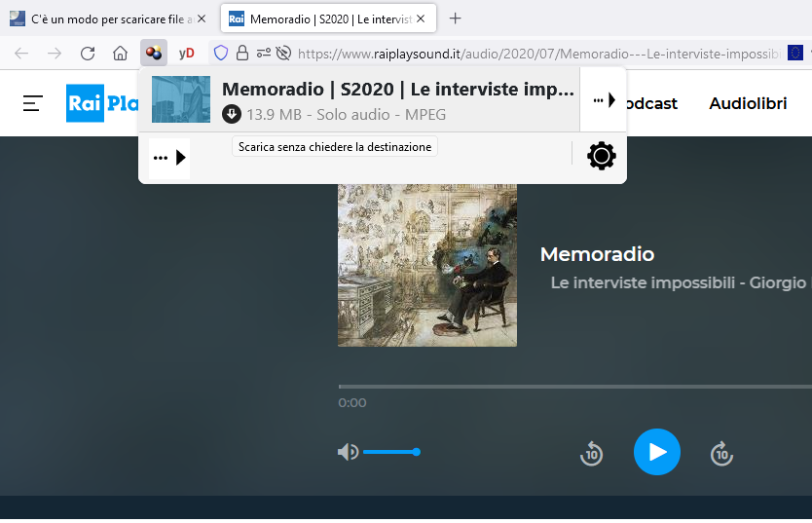The height and width of the screenshot is (523, 812).
Task: Click tracking protection shield icon
Action: 221,53
